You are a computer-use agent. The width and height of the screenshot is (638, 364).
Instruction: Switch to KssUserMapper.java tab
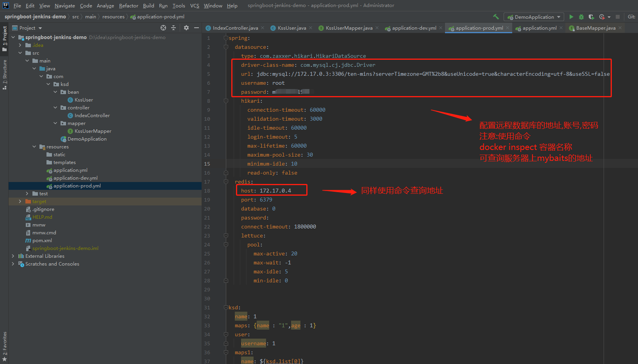tap(349, 28)
